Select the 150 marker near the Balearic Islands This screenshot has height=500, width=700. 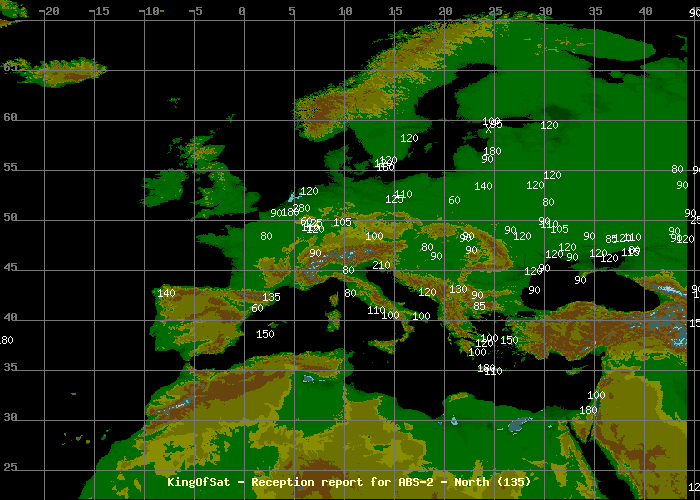pyautogui.click(x=265, y=334)
